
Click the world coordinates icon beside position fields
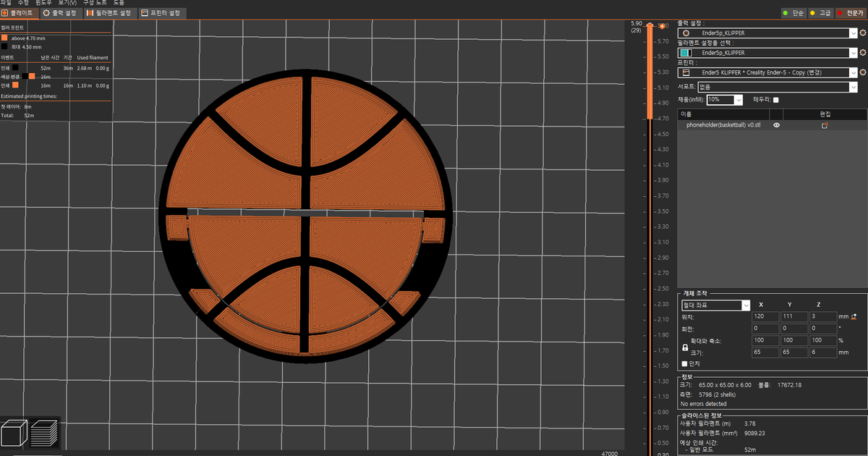854,316
